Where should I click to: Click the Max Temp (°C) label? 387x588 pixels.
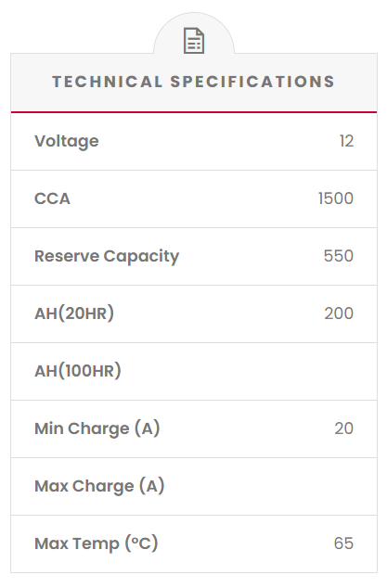97,543
